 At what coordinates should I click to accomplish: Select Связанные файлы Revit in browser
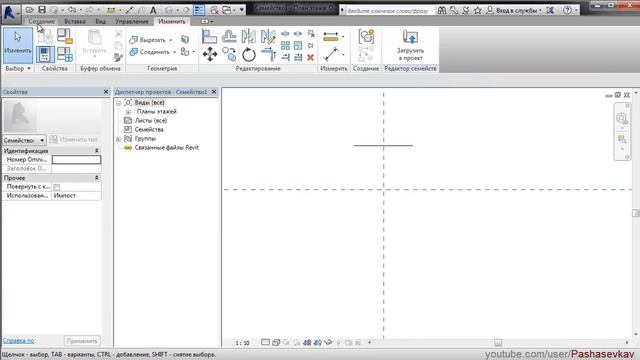click(x=167, y=147)
